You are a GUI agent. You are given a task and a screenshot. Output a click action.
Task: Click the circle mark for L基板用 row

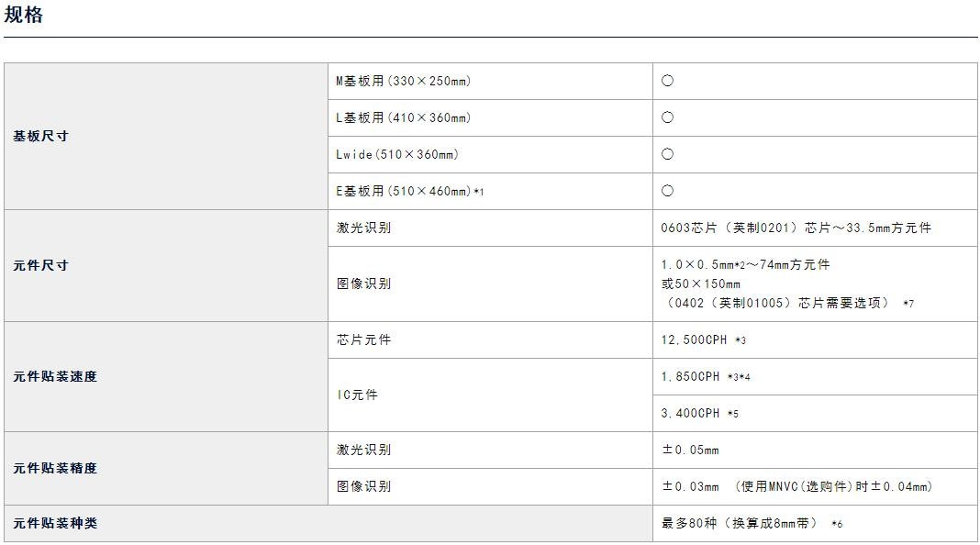point(667,117)
